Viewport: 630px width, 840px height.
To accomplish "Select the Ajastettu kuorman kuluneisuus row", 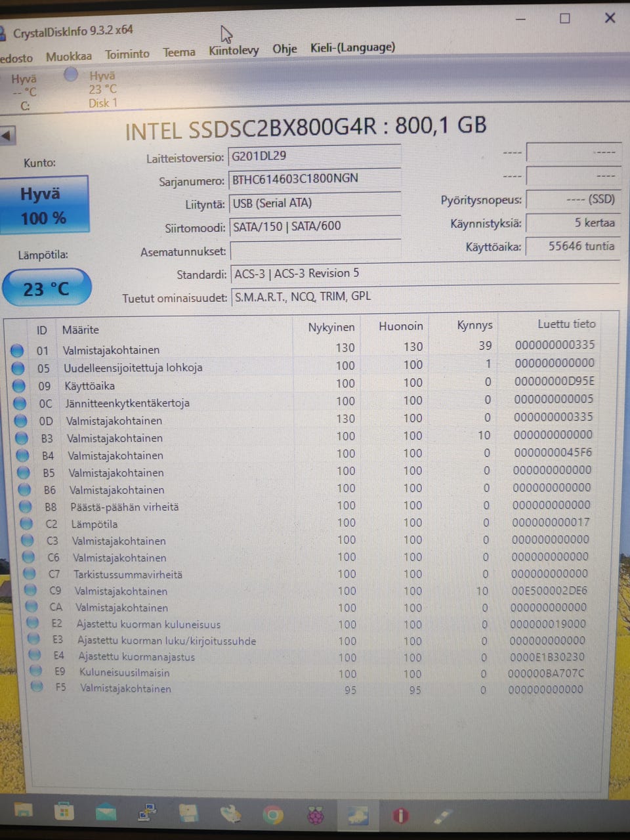I will (x=311, y=624).
